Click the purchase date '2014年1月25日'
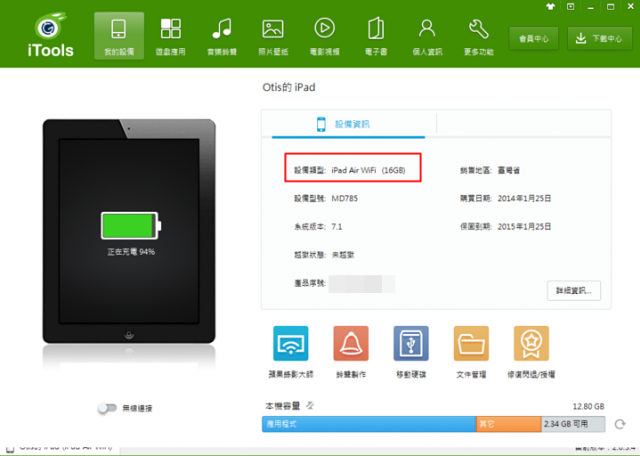Screen dimensions: 640x456 pos(524,198)
